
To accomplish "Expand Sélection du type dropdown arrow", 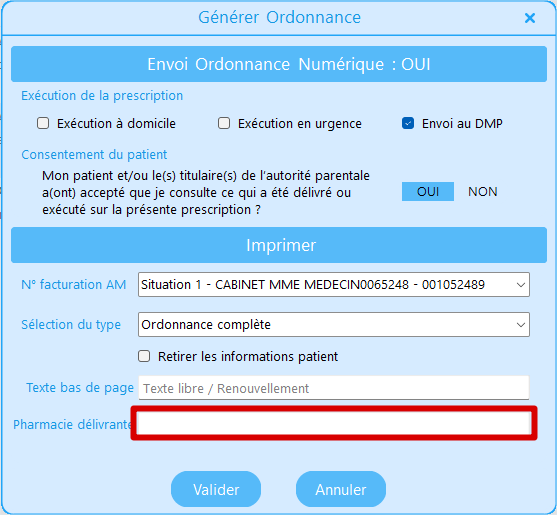I will (x=521, y=324).
